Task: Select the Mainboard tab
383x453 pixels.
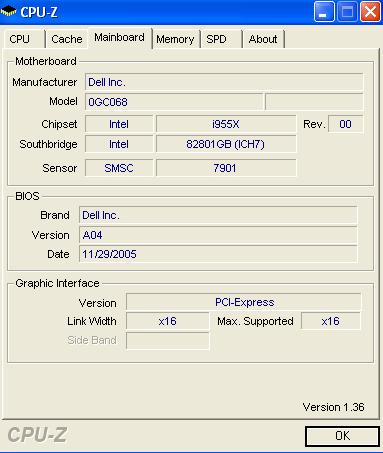Action: [120, 38]
